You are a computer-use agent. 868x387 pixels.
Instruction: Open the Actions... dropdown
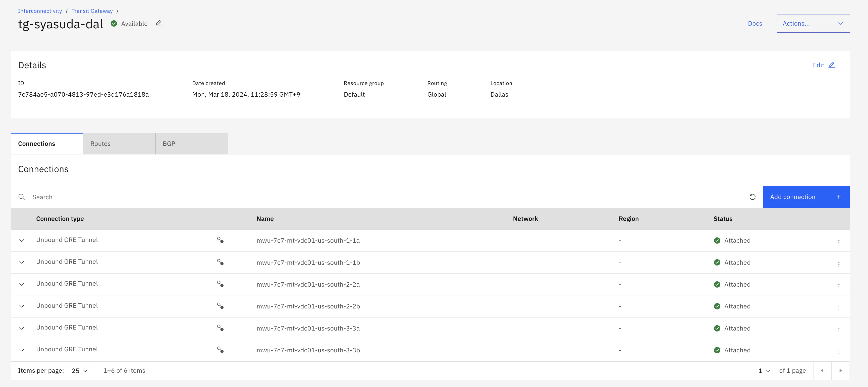(x=813, y=24)
